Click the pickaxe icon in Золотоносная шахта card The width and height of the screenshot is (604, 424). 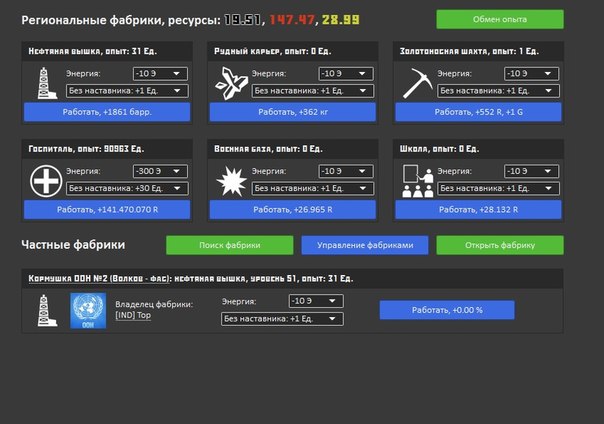pos(417,83)
